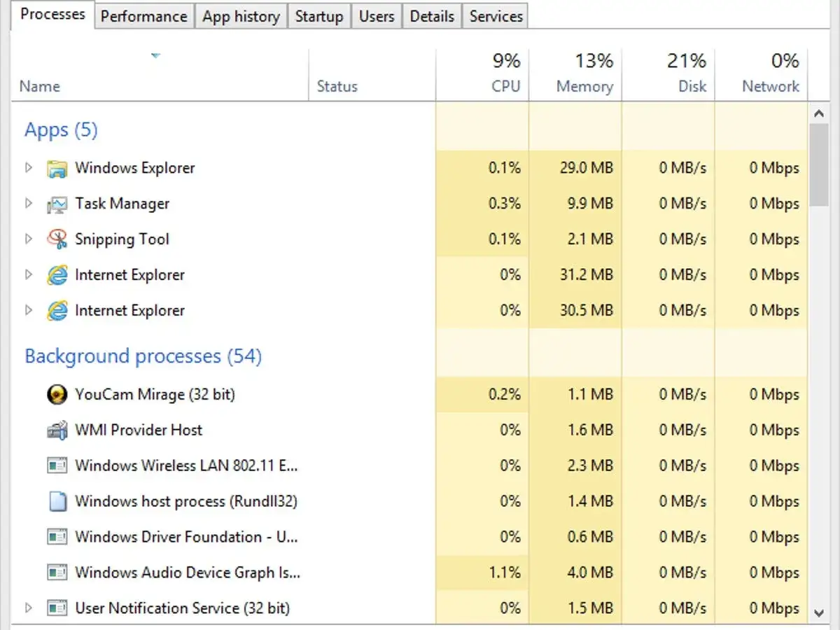
Task: Switch to the Users tab
Action: tap(377, 17)
